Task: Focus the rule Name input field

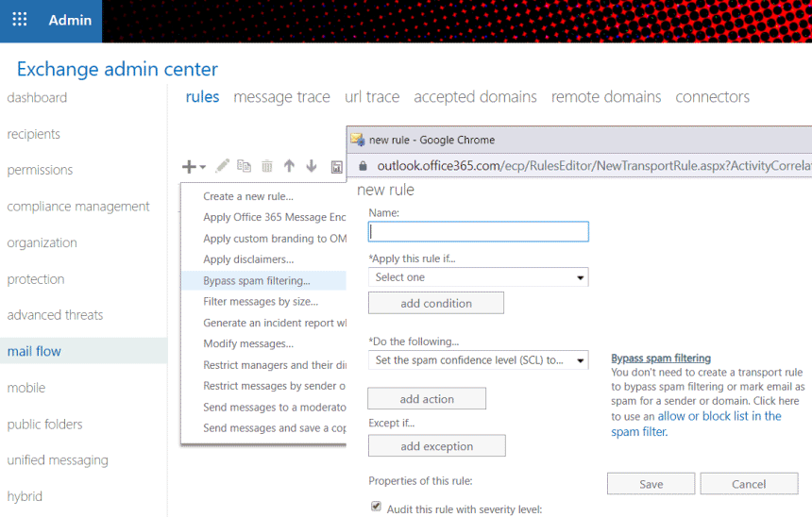Action: coord(479,232)
